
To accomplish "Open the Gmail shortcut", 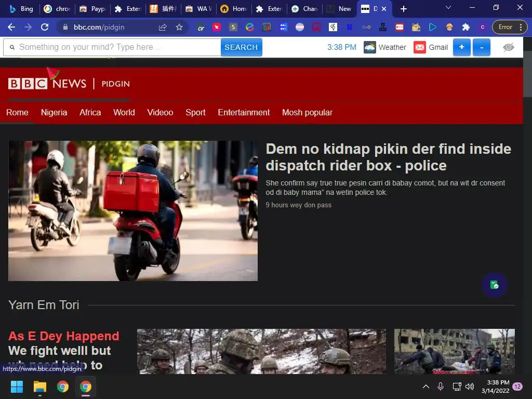I will point(431,47).
